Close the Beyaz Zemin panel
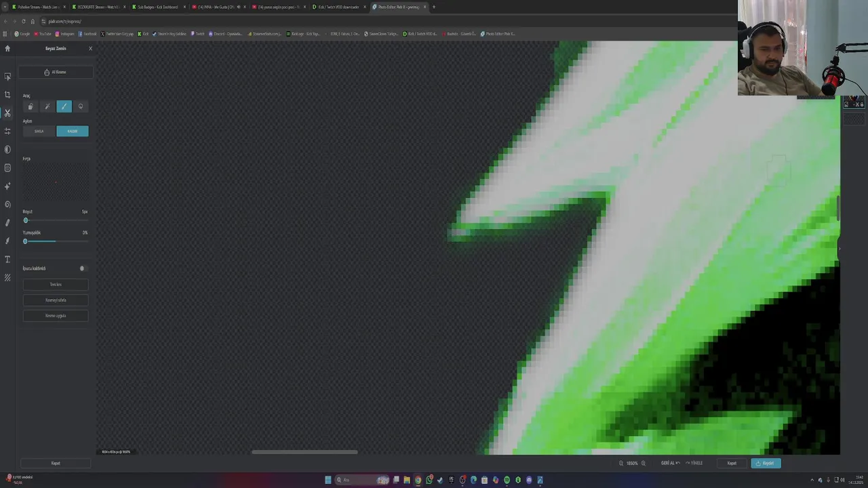The image size is (868, 488). (90, 49)
